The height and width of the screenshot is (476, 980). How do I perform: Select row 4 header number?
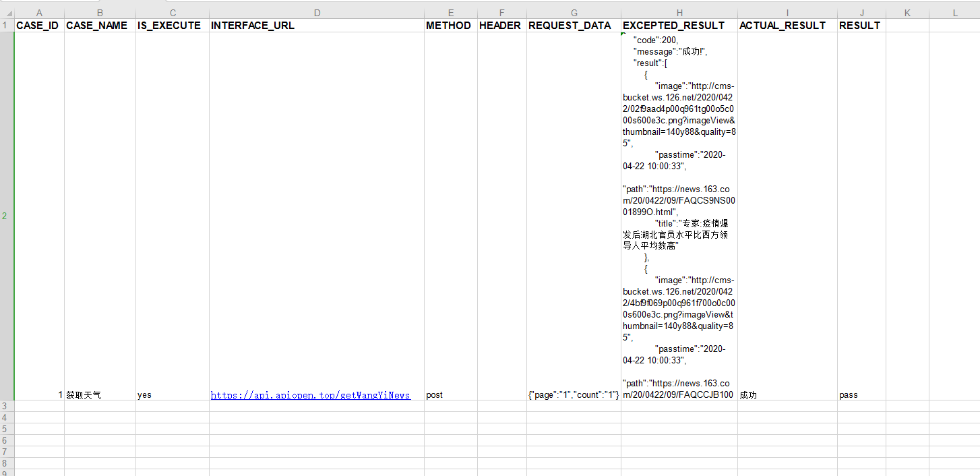pos(7,417)
